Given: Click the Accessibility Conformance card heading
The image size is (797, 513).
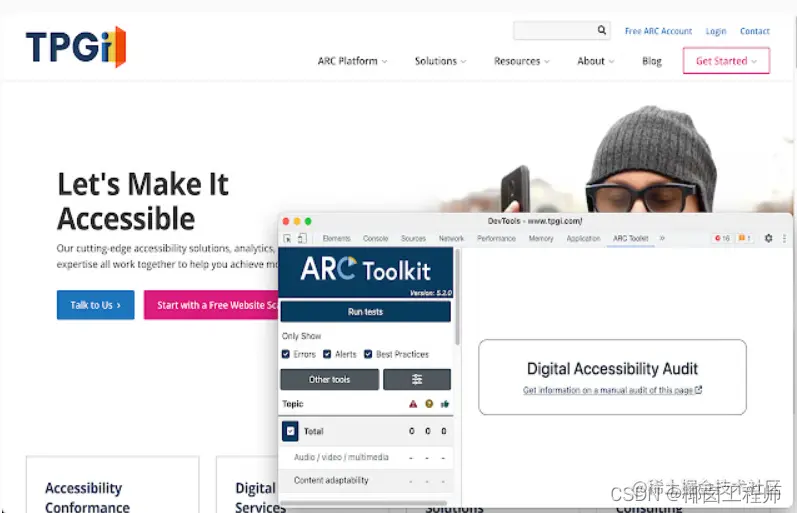Looking at the screenshot, I should point(87,498).
